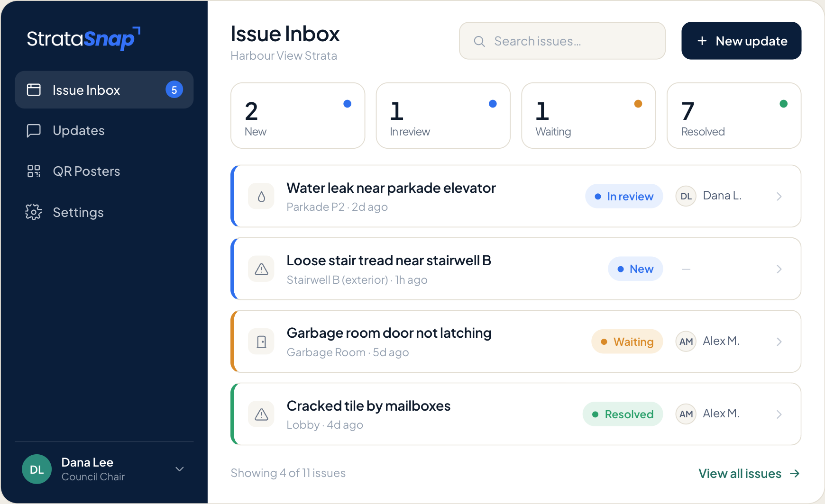Click Showing 4 of 11 issues text
Image resolution: width=825 pixels, height=504 pixels.
(x=288, y=473)
